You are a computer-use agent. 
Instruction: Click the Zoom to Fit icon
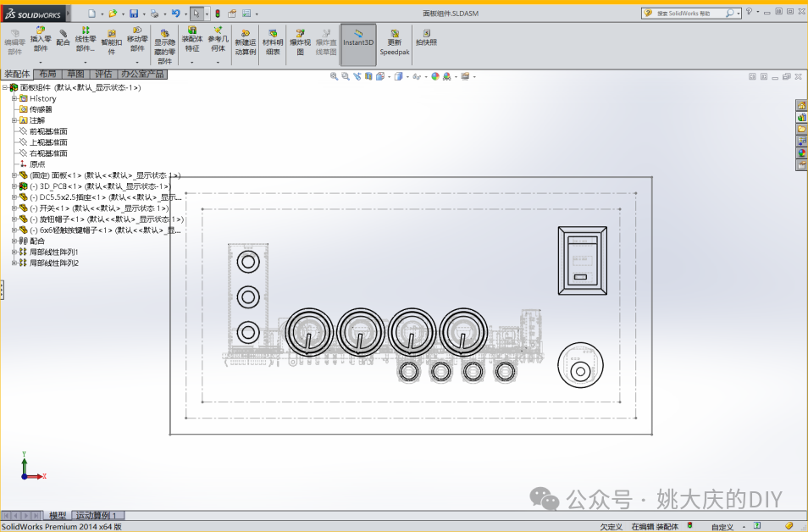[x=335, y=76]
